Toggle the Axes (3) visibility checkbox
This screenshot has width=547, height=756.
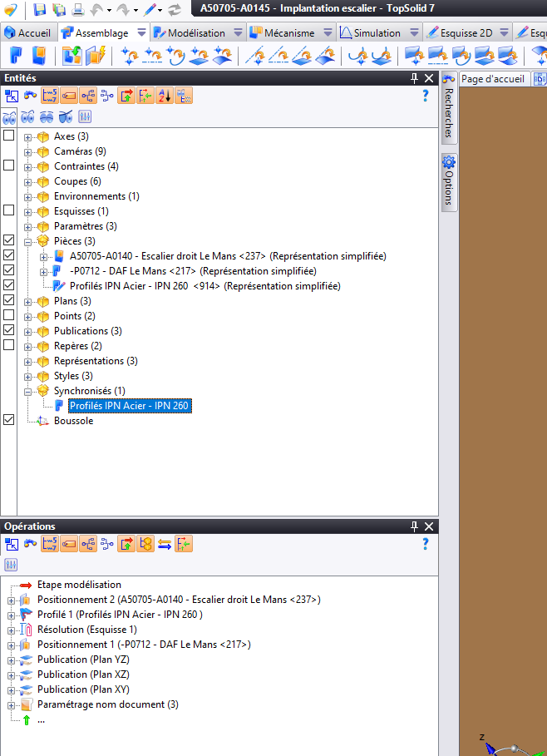point(8,136)
